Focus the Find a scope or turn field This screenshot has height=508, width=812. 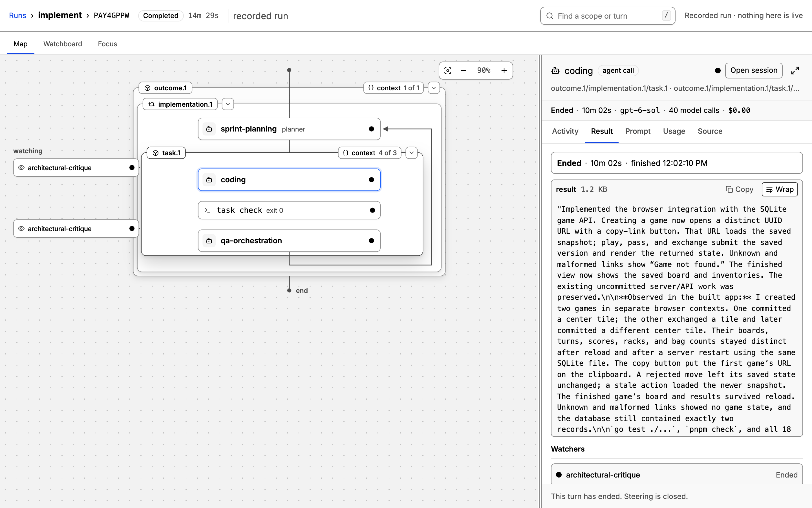click(x=608, y=16)
